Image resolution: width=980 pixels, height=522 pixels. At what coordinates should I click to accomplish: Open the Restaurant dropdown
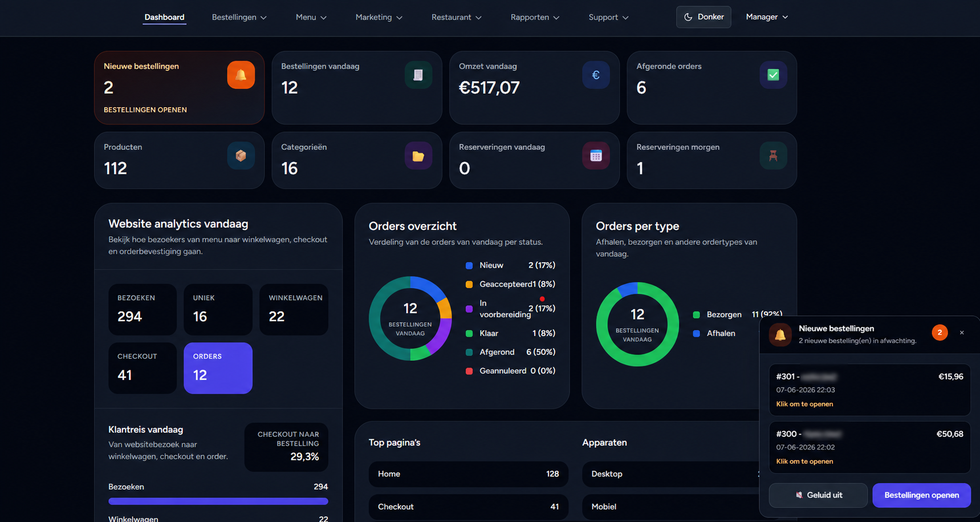tap(457, 17)
